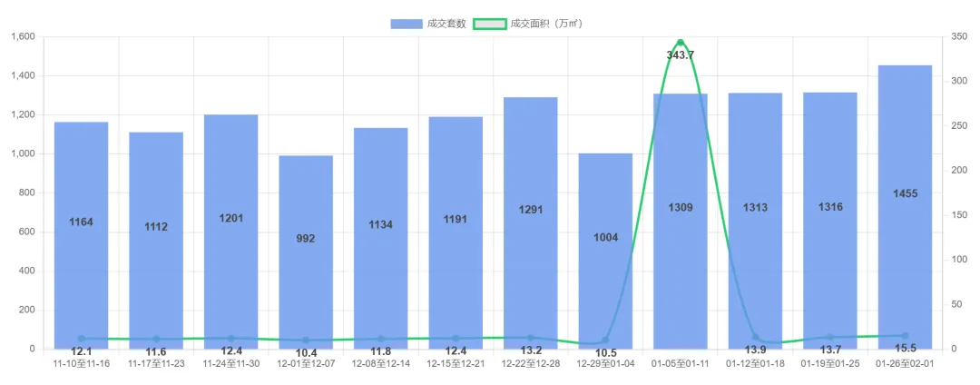
Task: Click the area value 10.5
Action: pyautogui.click(x=605, y=353)
